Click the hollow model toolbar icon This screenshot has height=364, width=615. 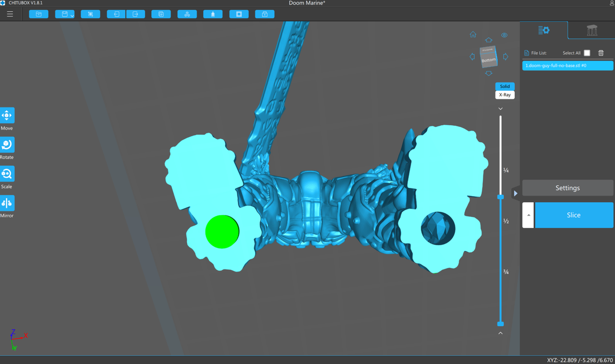pyautogui.click(x=239, y=14)
